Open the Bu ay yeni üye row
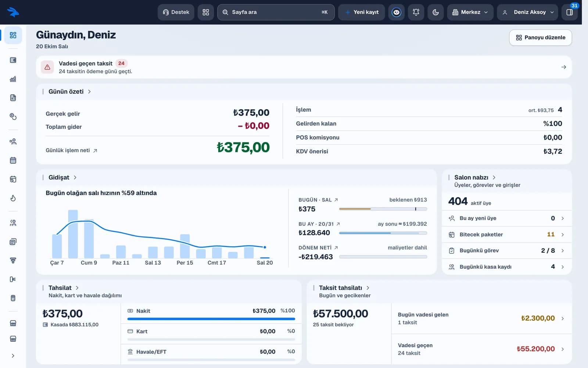 [507, 218]
